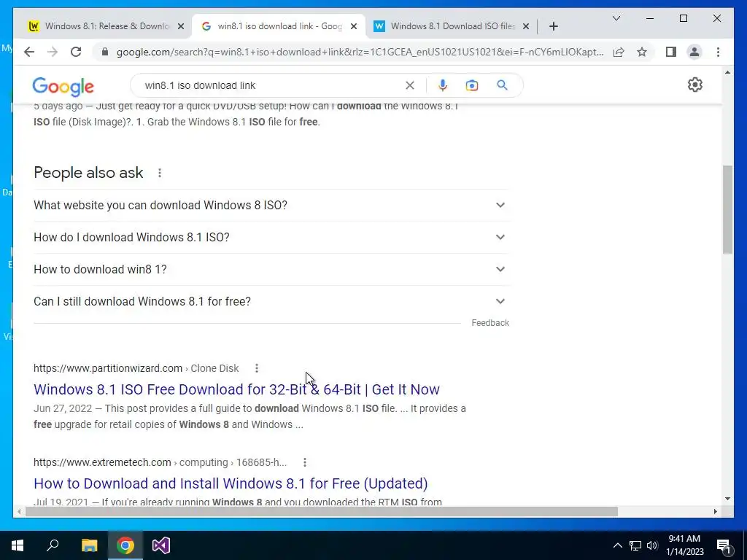Open the volume speaker tray icon
The height and width of the screenshot is (560, 747).
652,545
